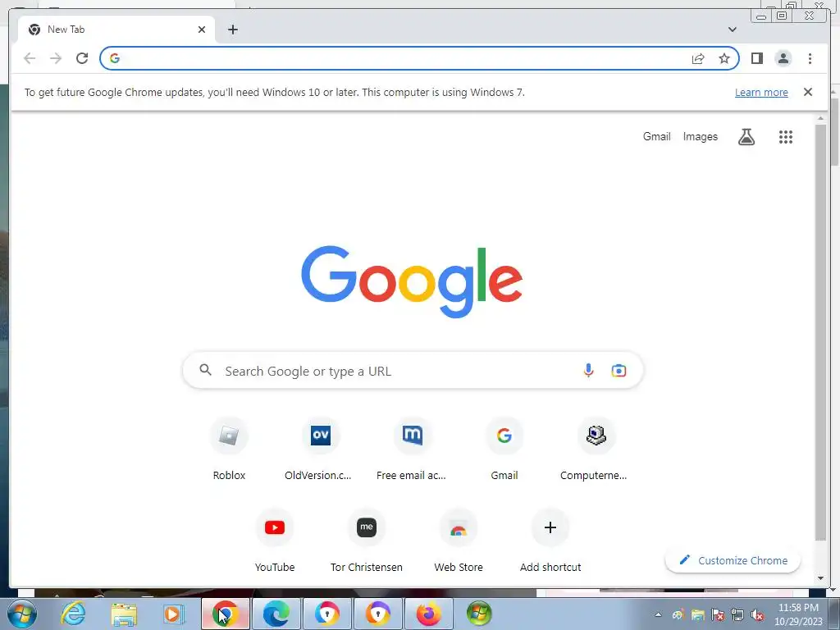Click the Google logo
This screenshot has width=840, height=630.
click(412, 281)
